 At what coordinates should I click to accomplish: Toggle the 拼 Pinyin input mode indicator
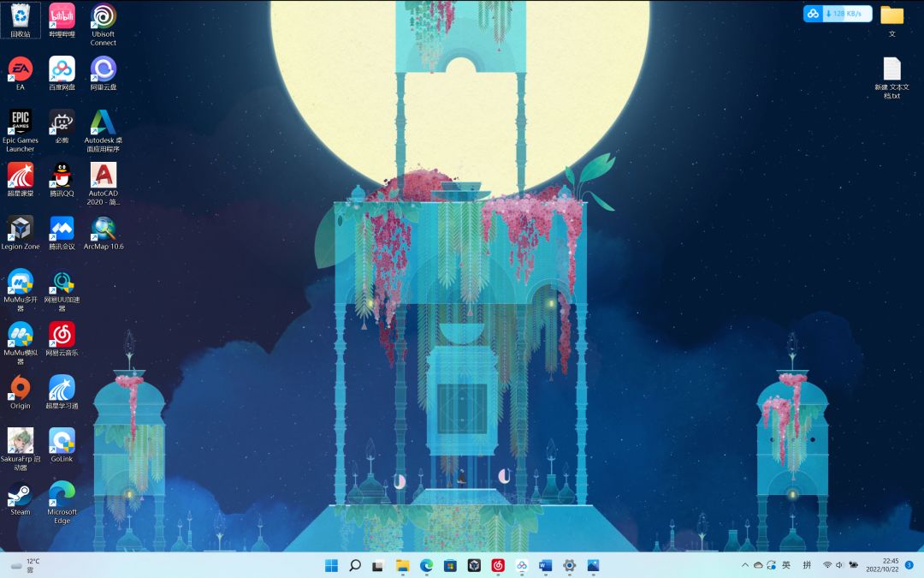coord(808,565)
